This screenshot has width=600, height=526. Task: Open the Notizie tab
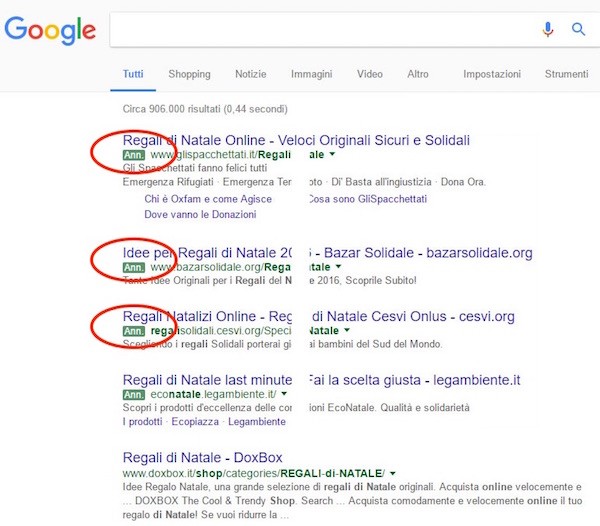point(251,74)
